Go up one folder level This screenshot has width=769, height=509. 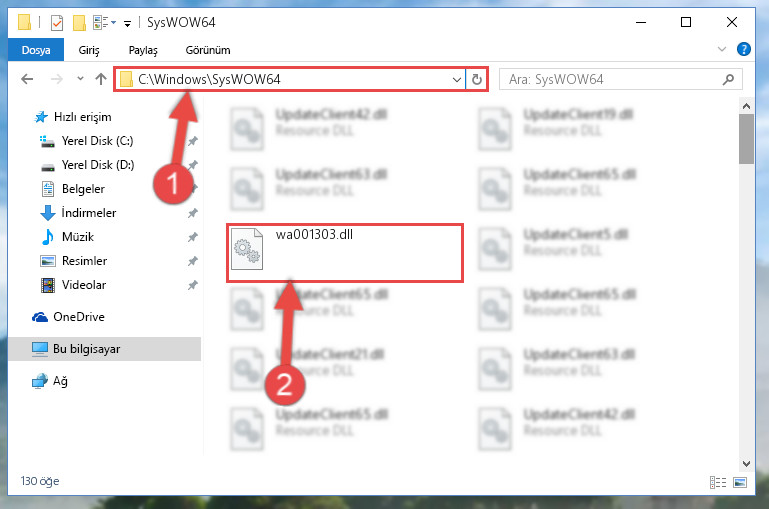pyautogui.click(x=101, y=79)
